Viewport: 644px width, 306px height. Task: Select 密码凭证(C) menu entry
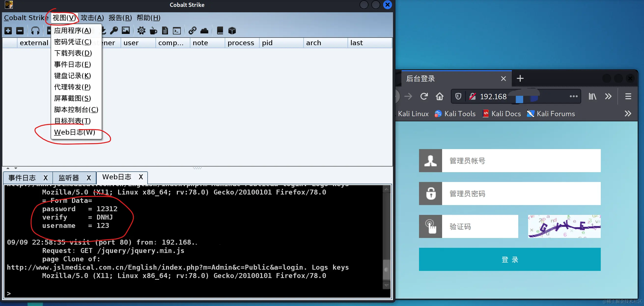point(76,42)
